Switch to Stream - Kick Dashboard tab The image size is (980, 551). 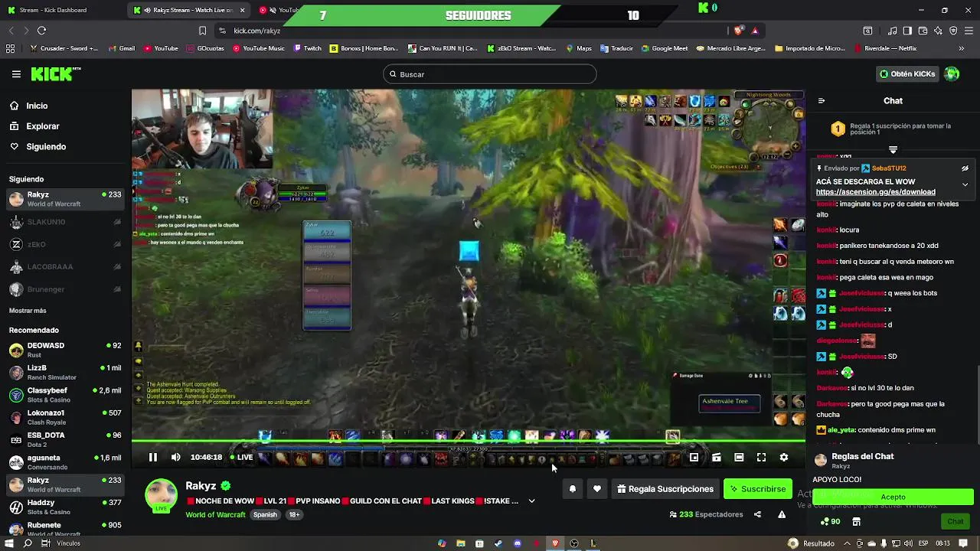[x=63, y=10]
